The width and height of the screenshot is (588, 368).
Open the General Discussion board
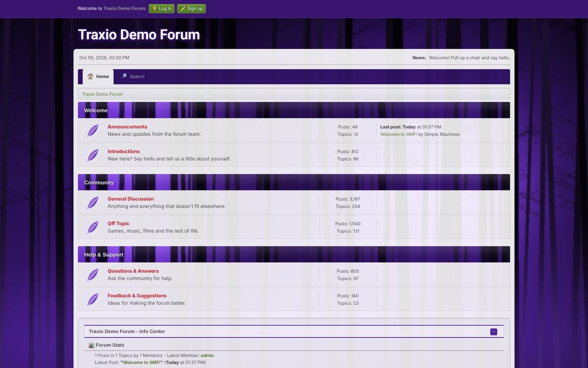131,199
